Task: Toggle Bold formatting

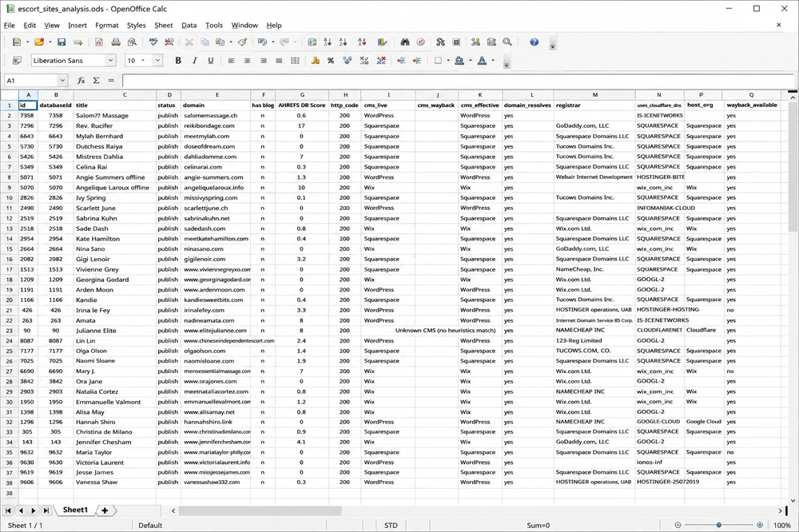Action: tap(178, 61)
